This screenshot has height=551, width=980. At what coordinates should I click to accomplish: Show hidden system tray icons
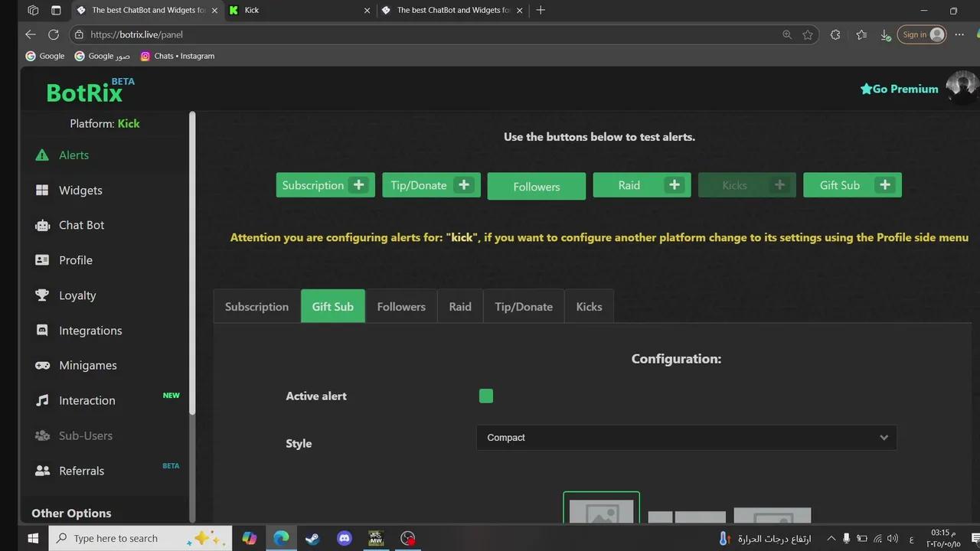(x=831, y=539)
